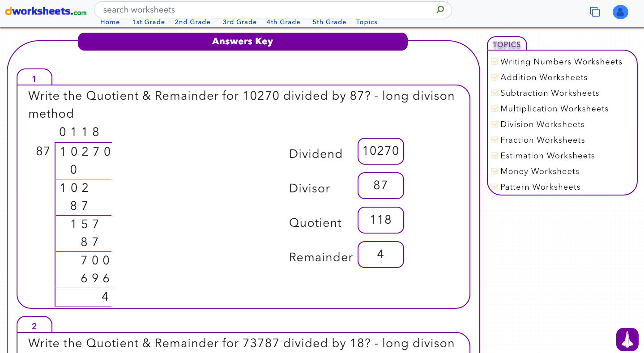The height and width of the screenshot is (353, 644).
Task: Click the search magnifier icon
Action: pos(440,9)
